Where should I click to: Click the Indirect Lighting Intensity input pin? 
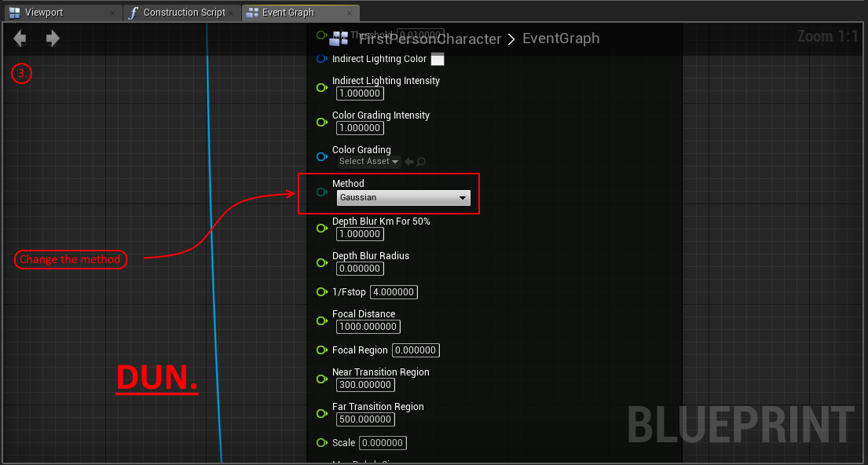pyautogui.click(x=321, y=87)
